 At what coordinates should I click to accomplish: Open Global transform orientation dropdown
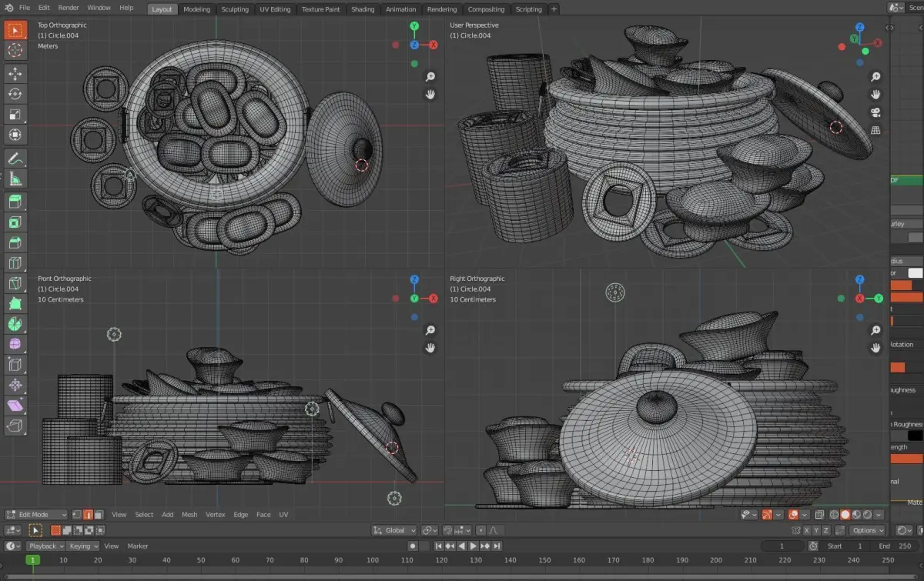point(395,530)
